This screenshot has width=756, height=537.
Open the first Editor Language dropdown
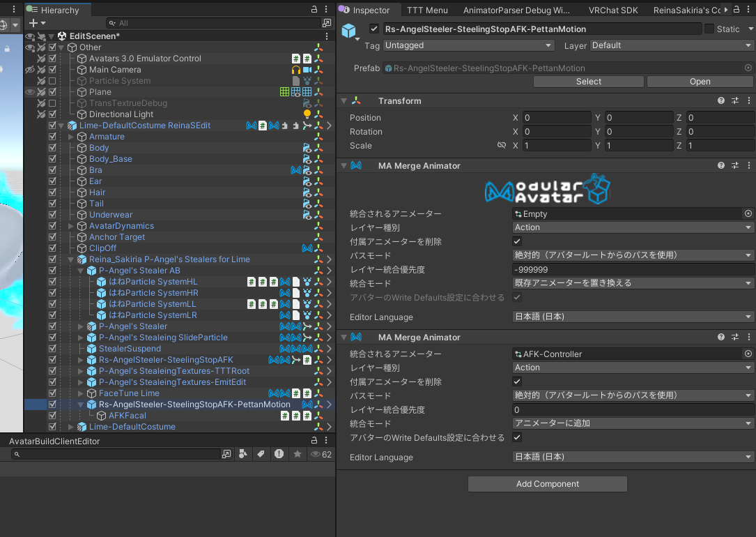click(x=633, y=317)
